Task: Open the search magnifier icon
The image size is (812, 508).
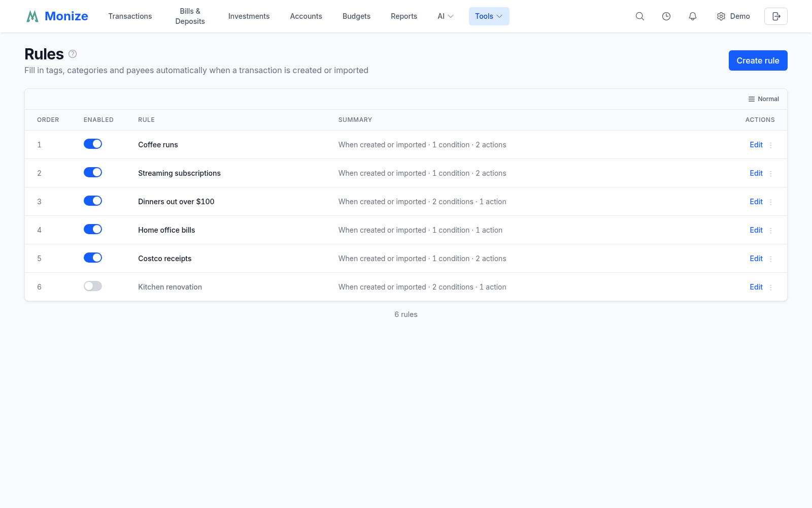Action: 640,16
